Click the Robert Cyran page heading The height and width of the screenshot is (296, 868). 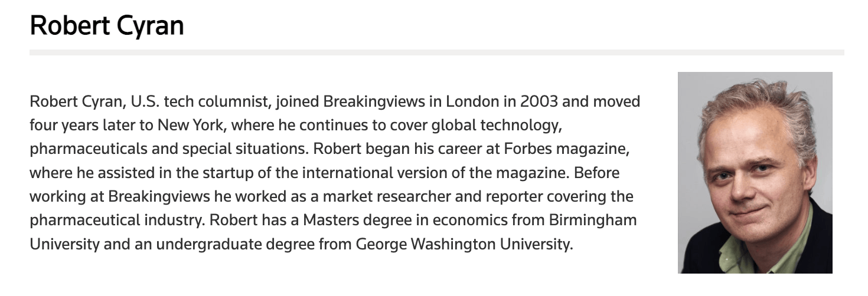tap(107, 26)
